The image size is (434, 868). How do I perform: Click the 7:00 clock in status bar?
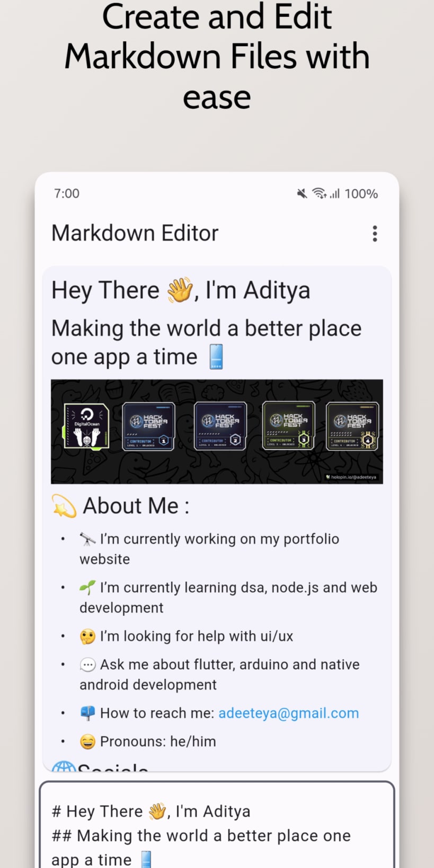coord(67,193)
